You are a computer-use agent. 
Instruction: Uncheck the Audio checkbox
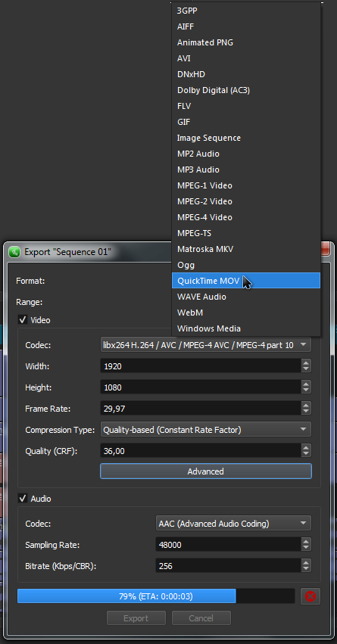coord(23,499)
